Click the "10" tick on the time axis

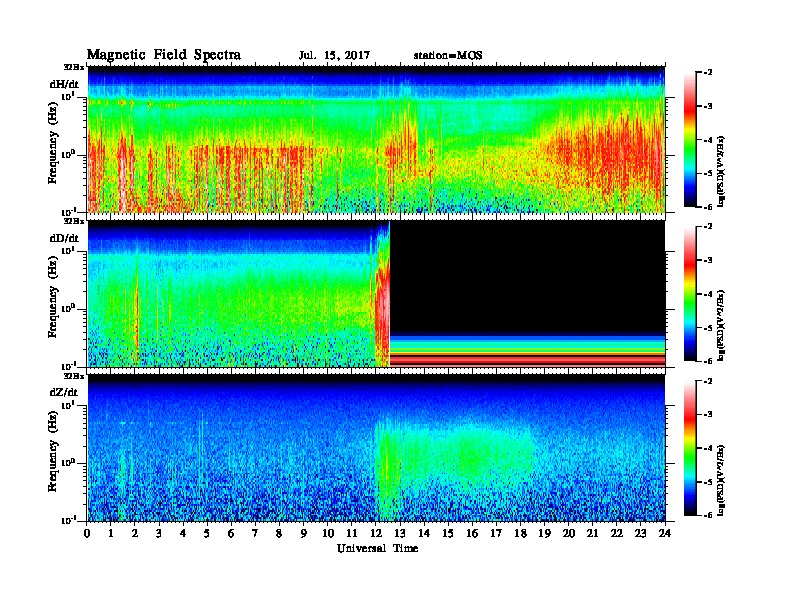(x=328, y=534)
